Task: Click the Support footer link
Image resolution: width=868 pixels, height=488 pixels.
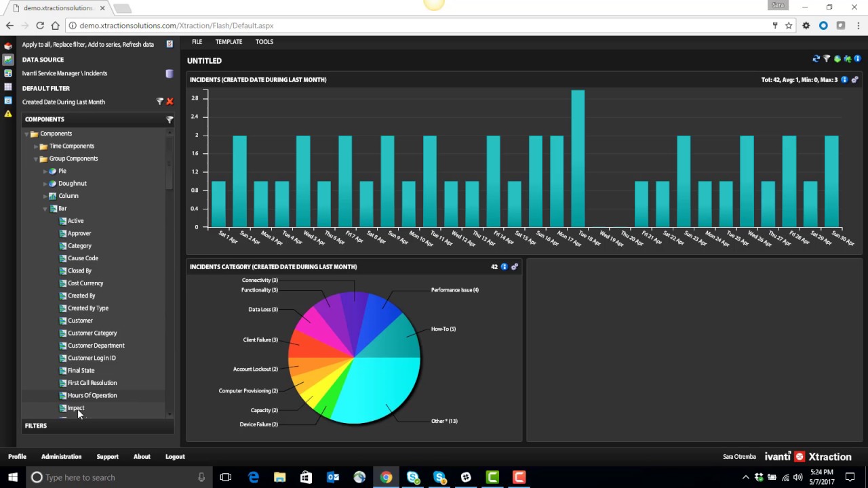Action: point(107,457)
